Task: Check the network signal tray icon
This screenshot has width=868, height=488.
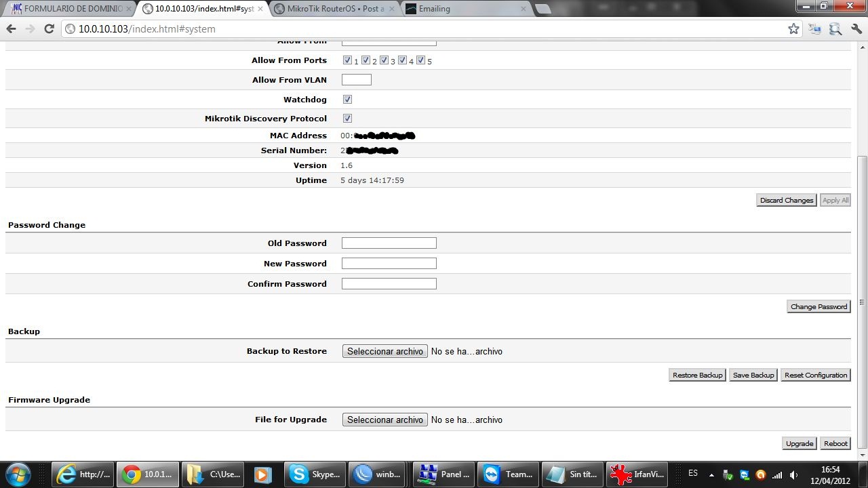Action: click(x=777, y=474)
